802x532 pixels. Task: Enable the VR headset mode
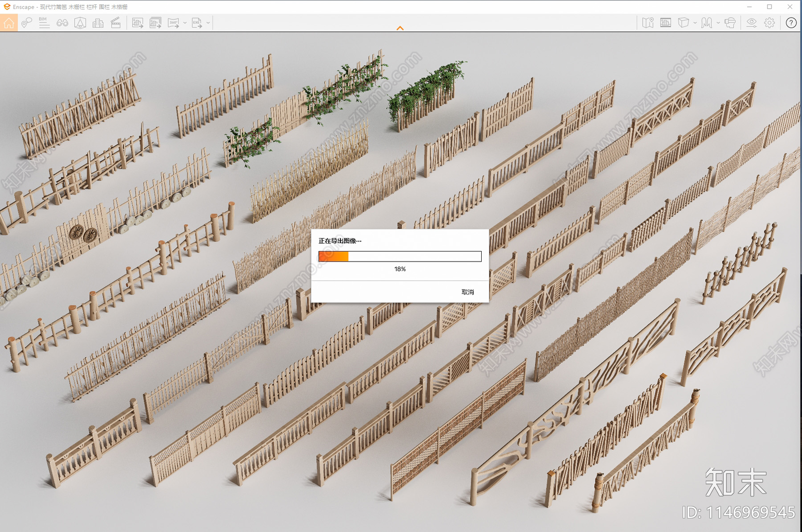pos(730,23)
